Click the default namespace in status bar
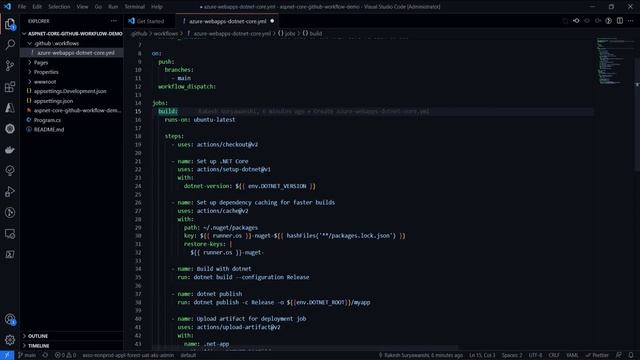The height and width of the screenshot is (360, 640). pyautogui.click(x=188, y=356)
